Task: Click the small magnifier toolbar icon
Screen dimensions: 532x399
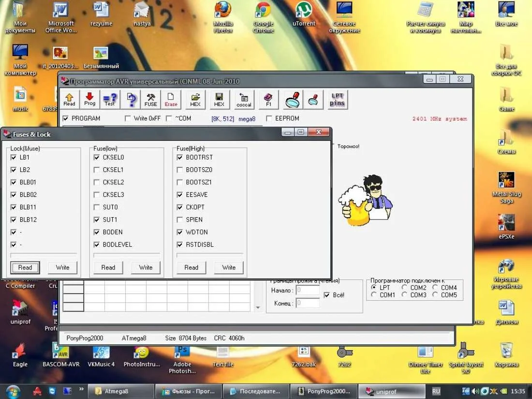Action: coord(313,100)
